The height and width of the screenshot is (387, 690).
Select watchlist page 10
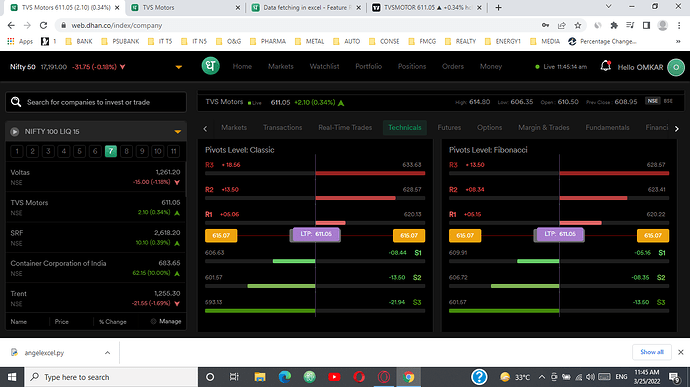[x=158, y=151]
